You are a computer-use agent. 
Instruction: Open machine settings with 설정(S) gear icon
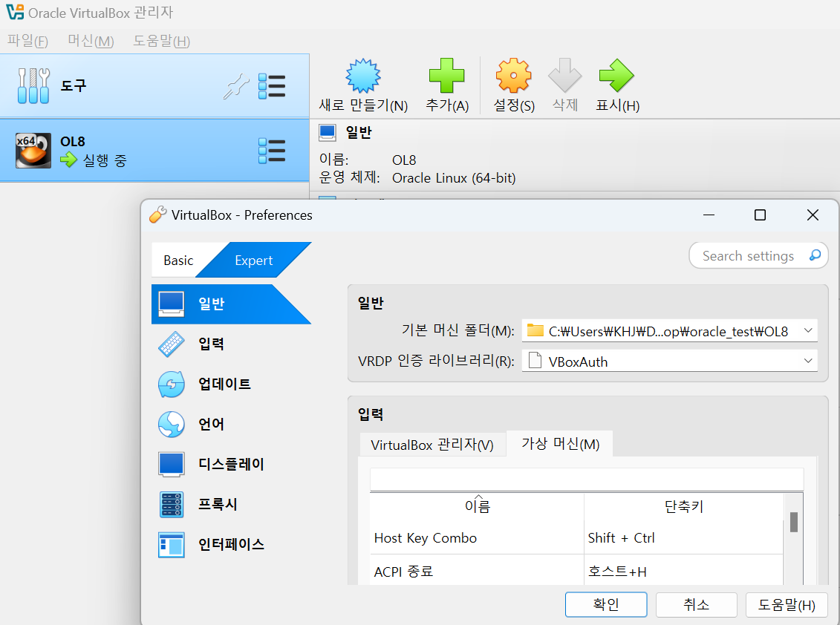click(x=513, y=76)
